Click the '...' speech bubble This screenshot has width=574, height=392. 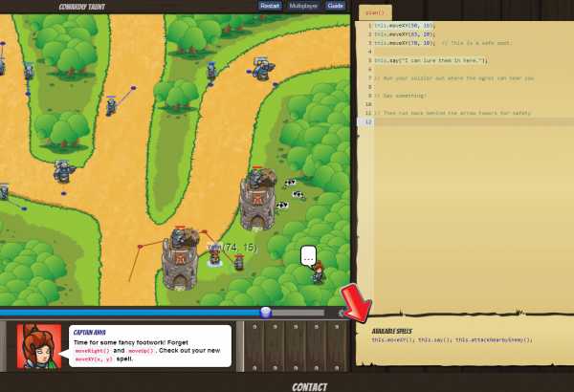[308, 256]
